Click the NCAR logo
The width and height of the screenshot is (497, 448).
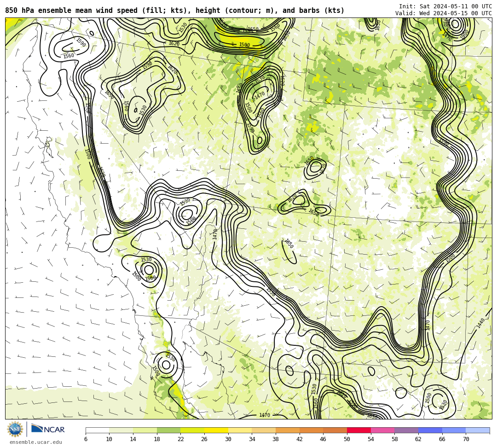click(48, 429)
